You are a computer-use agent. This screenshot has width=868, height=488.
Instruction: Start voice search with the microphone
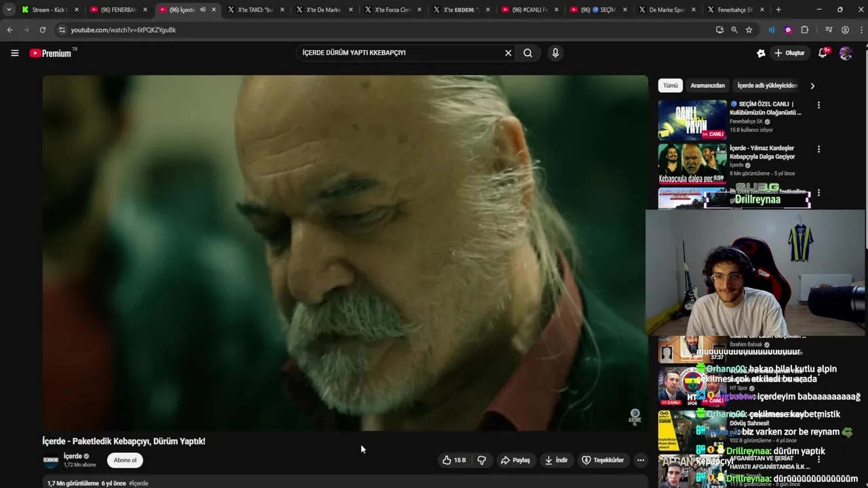tap(555, 53)
